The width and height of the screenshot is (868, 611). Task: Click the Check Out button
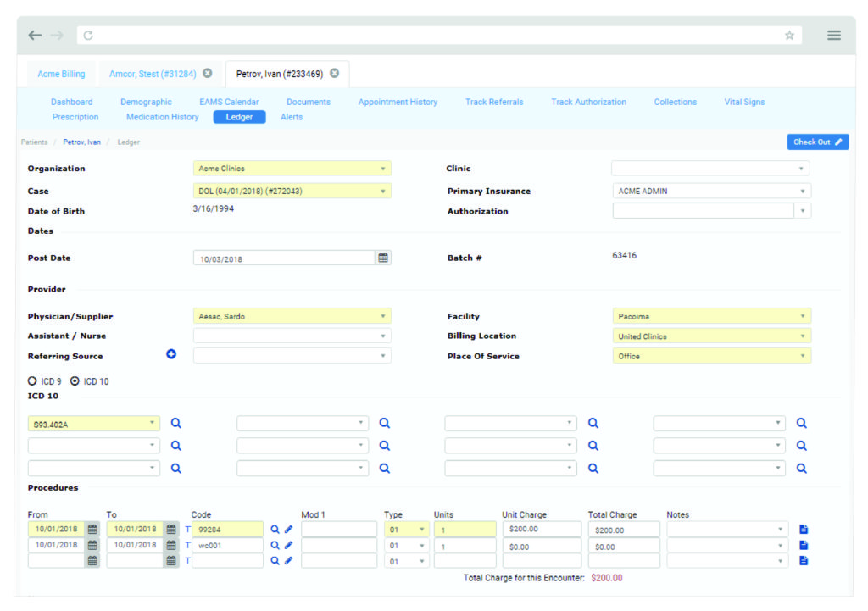[x=818, y=142]
